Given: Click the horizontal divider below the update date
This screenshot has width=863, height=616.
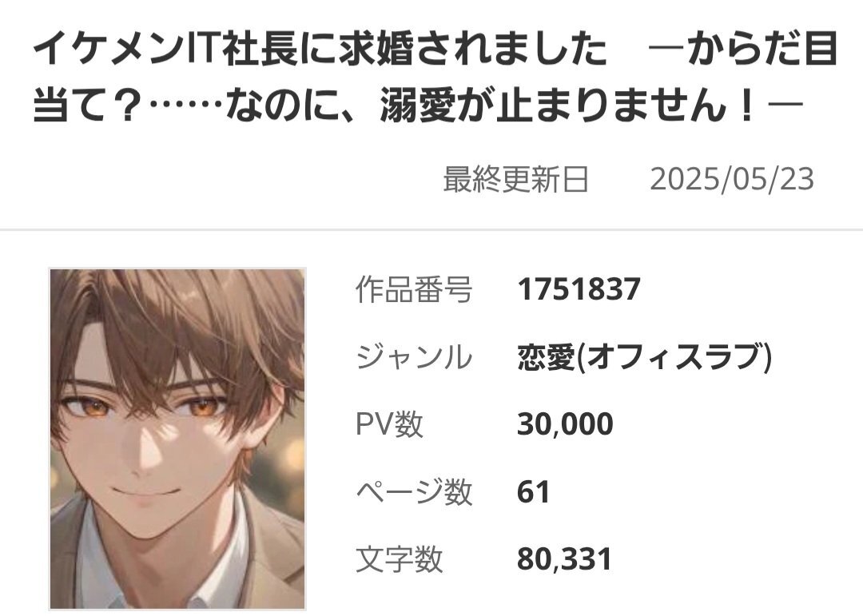Looking at the screenshot, I should coord(431,229).
